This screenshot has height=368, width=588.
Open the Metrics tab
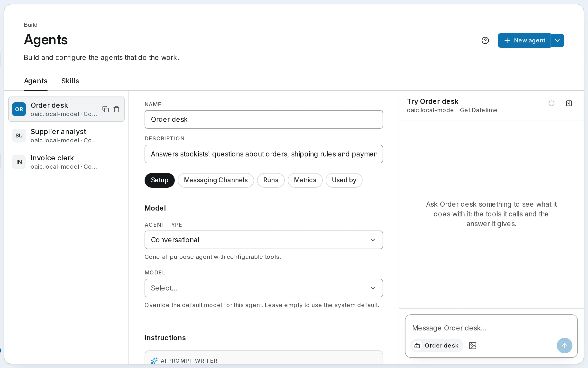click(305, 180)
